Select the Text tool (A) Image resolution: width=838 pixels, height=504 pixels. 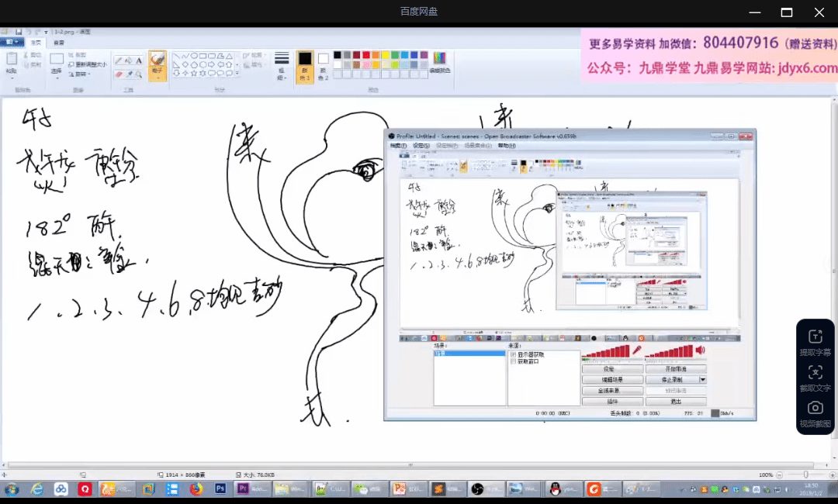pyautogui.click(x=139, y=60)
